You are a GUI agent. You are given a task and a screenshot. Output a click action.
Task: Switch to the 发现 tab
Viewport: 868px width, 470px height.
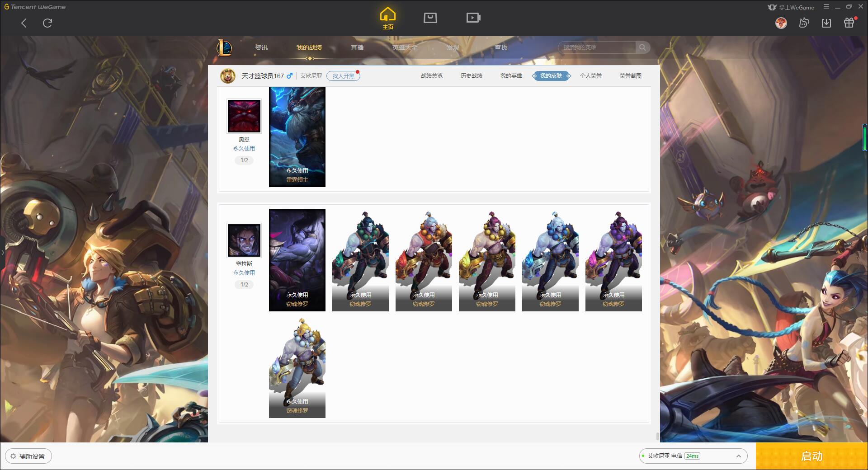(x=453, y=47)
